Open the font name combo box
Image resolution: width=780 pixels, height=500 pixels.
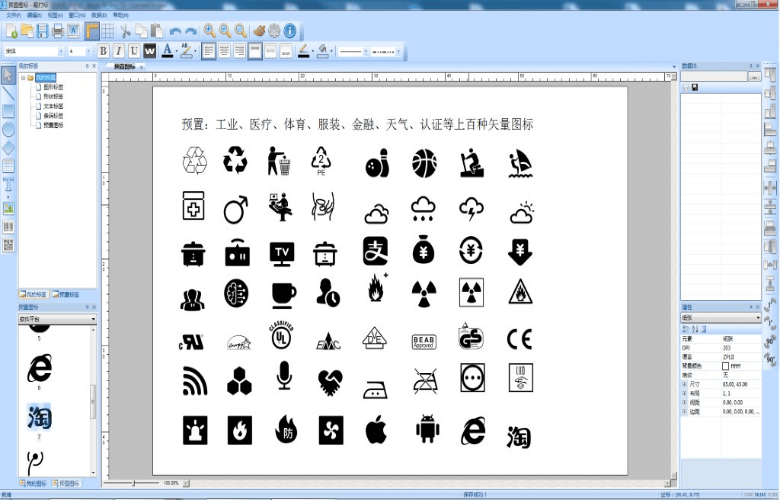point(34,51)
